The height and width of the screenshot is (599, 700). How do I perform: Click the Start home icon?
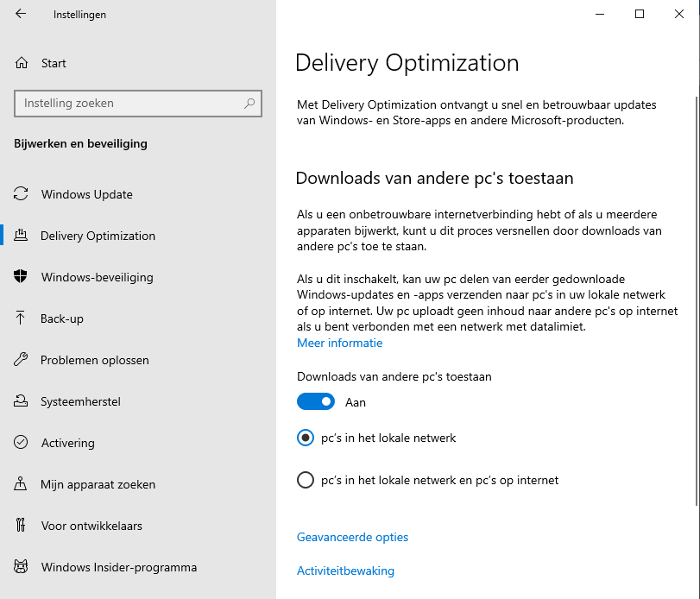coord(22,63)
